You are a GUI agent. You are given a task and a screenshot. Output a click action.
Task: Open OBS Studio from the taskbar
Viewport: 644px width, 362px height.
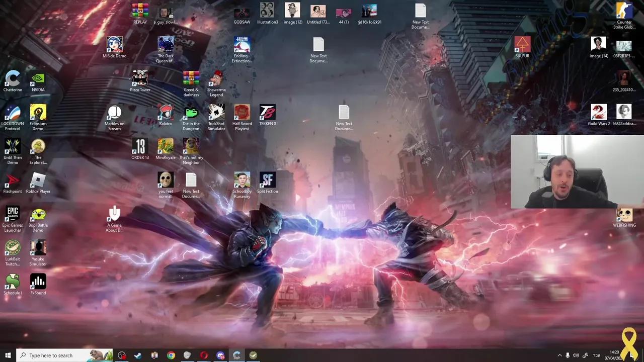pyautogui.click(x=122, y=355)
